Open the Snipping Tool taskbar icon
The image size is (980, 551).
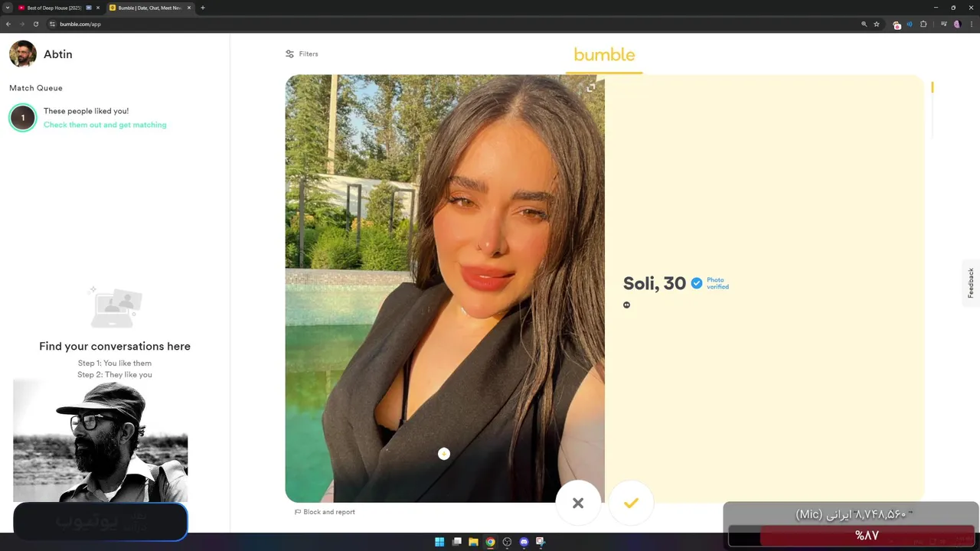(x=541, y=542)
